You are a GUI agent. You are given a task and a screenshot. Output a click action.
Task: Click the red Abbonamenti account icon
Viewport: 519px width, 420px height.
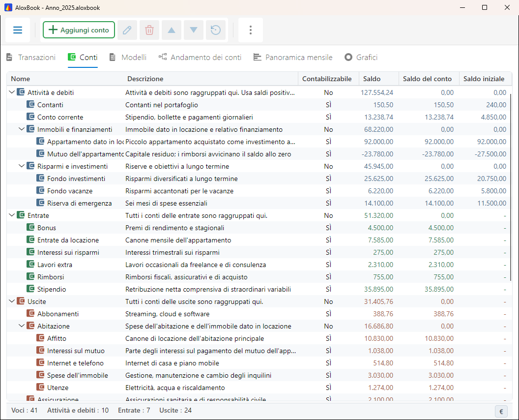30,314
